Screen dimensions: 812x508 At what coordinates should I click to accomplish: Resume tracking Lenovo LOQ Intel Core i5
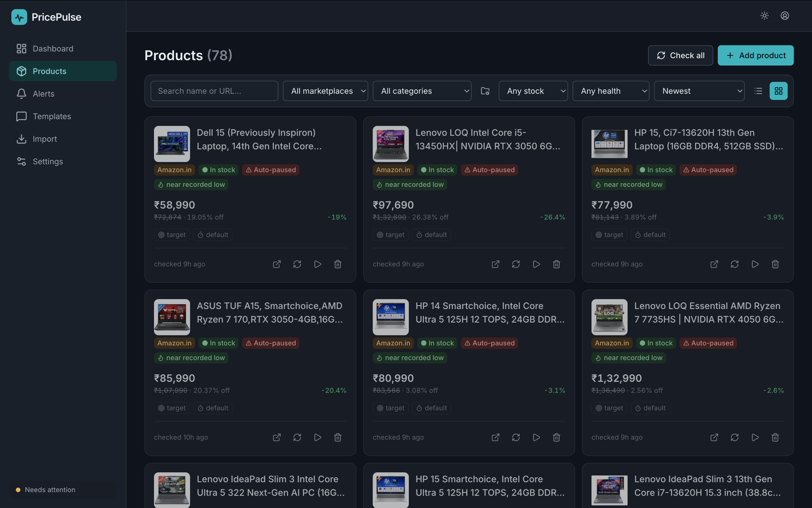[x=536, y=264]
